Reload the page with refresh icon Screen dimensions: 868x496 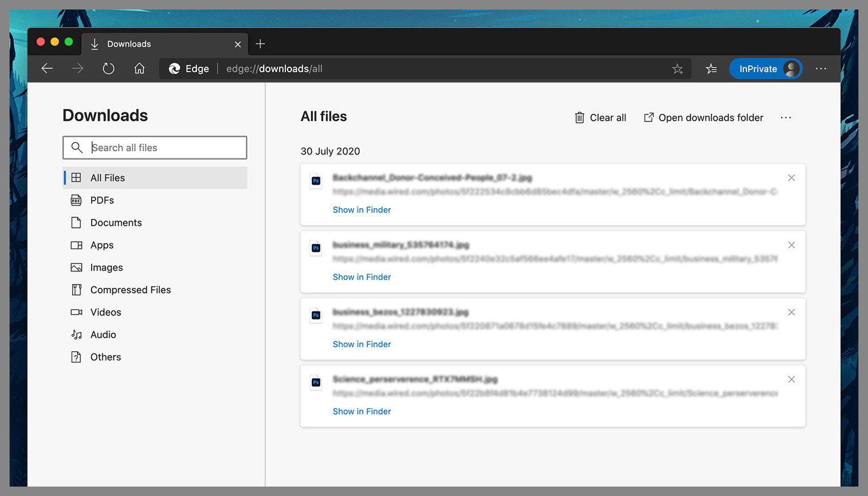click(x=108, y=68)
